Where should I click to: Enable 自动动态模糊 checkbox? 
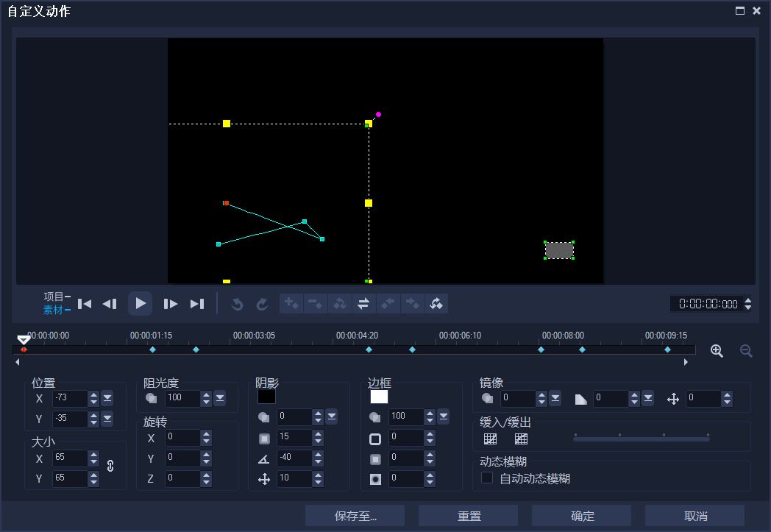coord(487,478)
